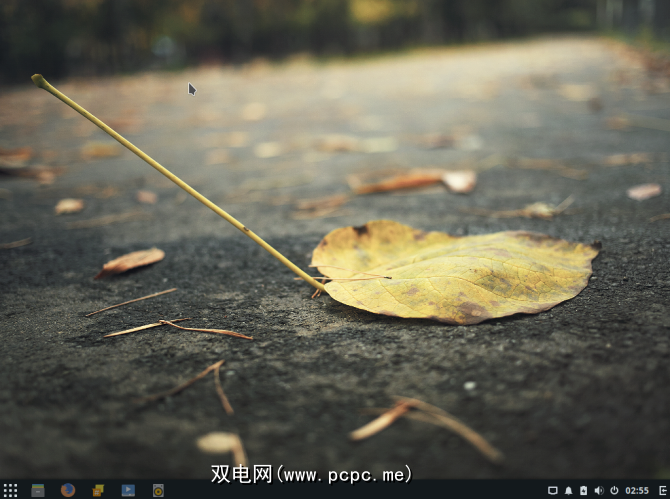Click the display/network tray icon
Screen dimensions: 670x499
tap(552, 490)
